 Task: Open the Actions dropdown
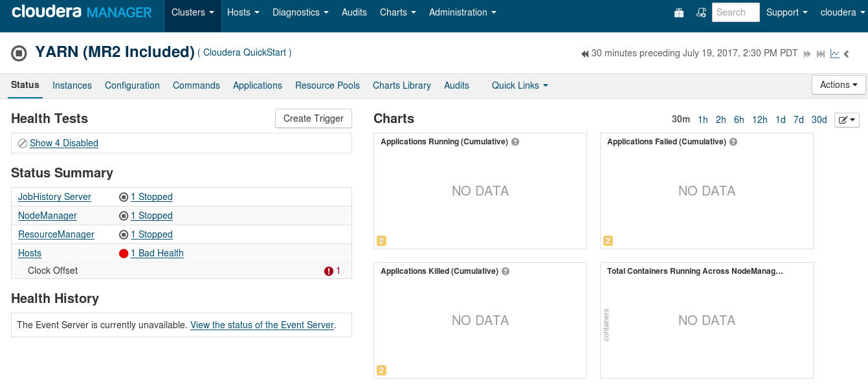tap(838, 84)
